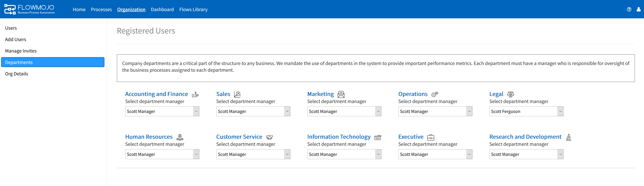Screen dimensions: 644x186
Task: Open the Legal department manager dropdown
Action: click(x=526, y=111)
